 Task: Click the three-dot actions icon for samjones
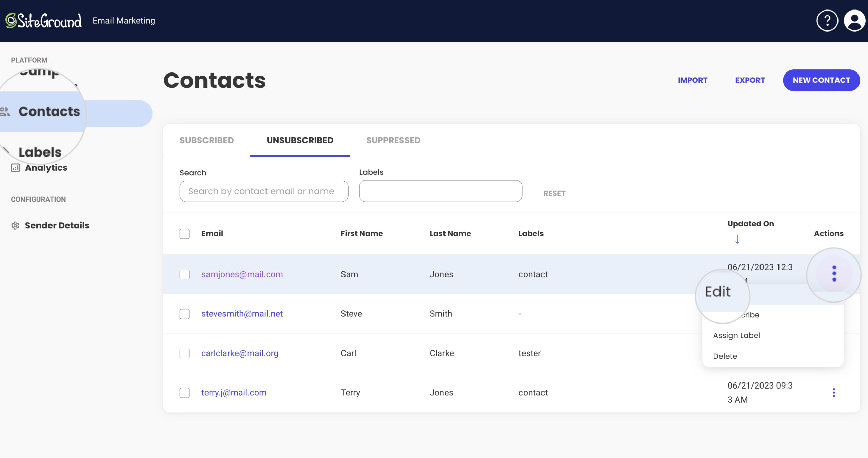click(x=833, y=274)
